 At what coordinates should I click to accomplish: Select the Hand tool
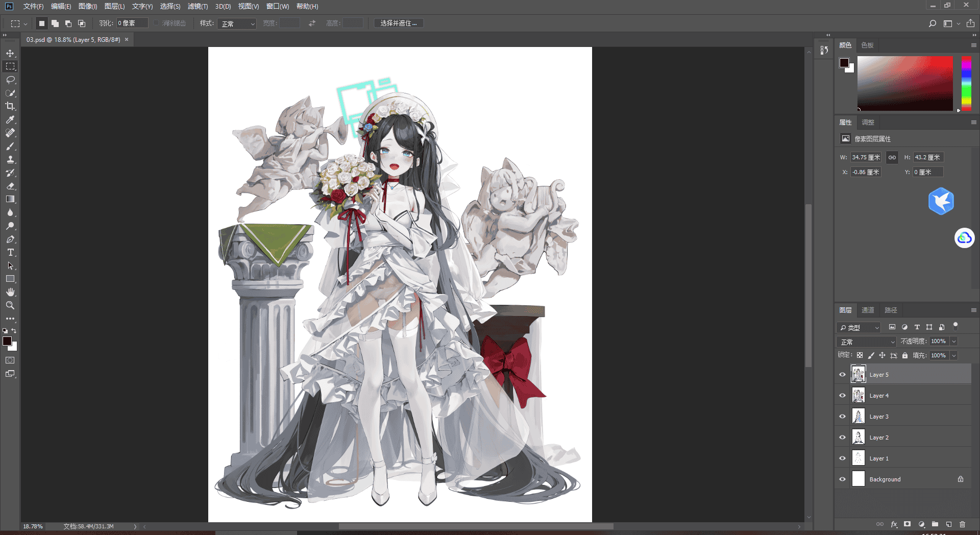[x=10, y=292]
